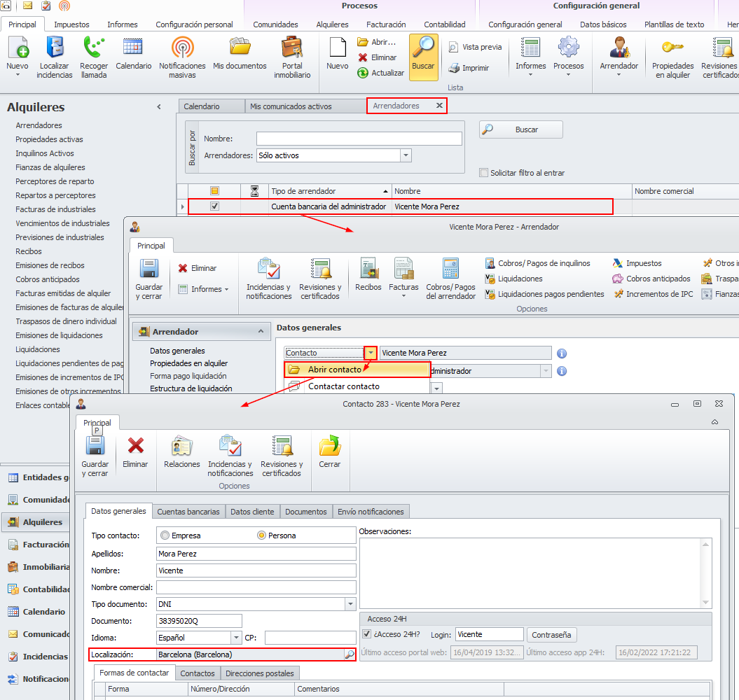Toggle the ¿Acceso 24H? checkbox

pyautogui.click(x=366, y=634)
